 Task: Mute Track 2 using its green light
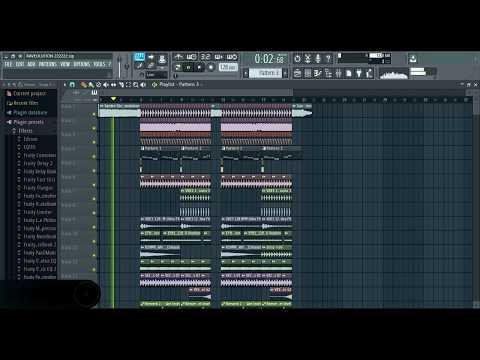point(94,128)
